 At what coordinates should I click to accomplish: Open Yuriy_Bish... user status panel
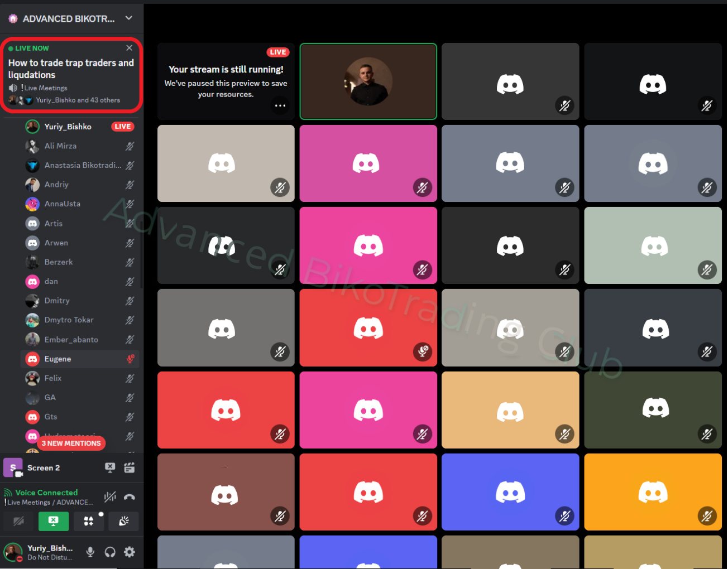tap(39, 552)
